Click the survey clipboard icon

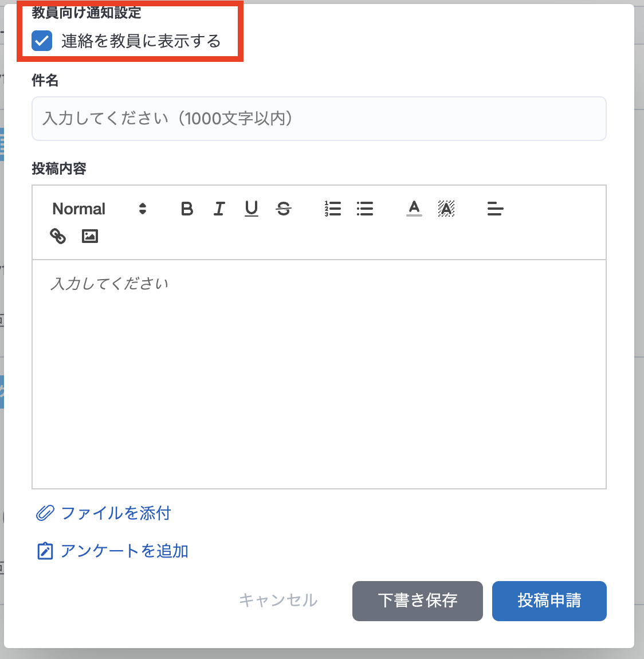tap(45, 551)
